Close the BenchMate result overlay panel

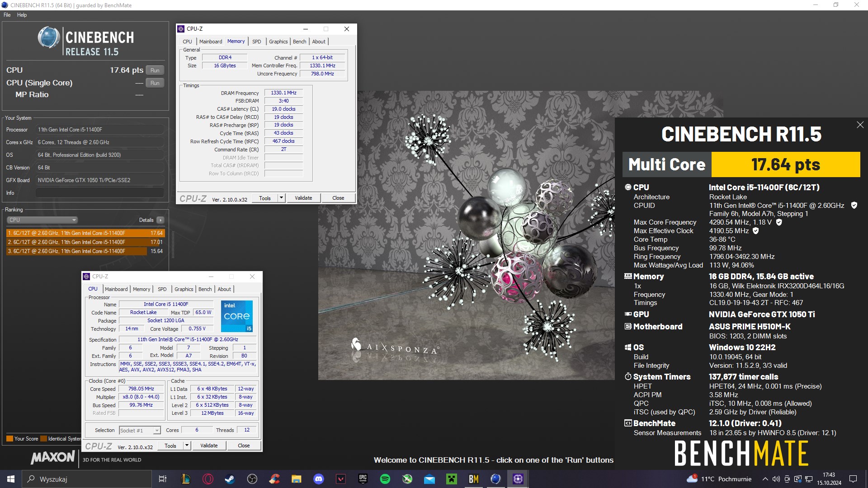pos(860,125)
